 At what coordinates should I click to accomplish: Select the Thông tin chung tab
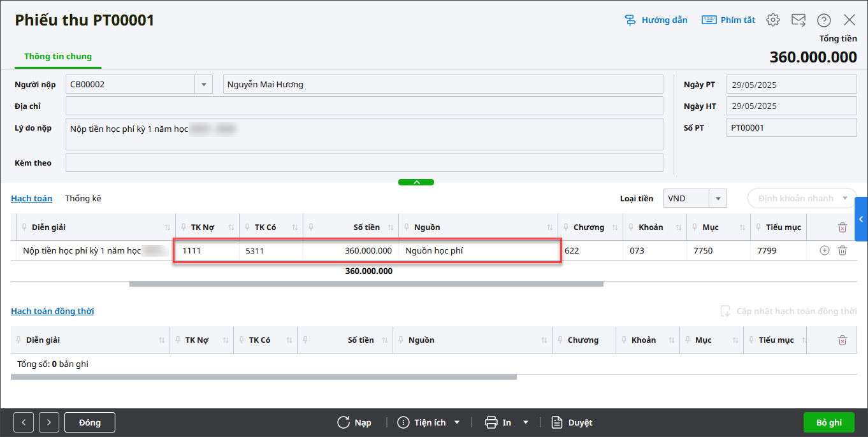[x=58, y=57]
